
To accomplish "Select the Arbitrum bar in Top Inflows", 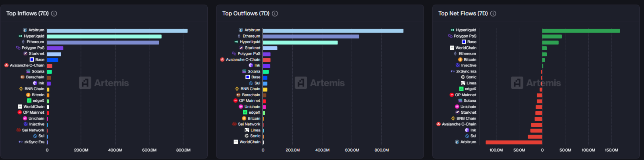I will pos(117,30).
